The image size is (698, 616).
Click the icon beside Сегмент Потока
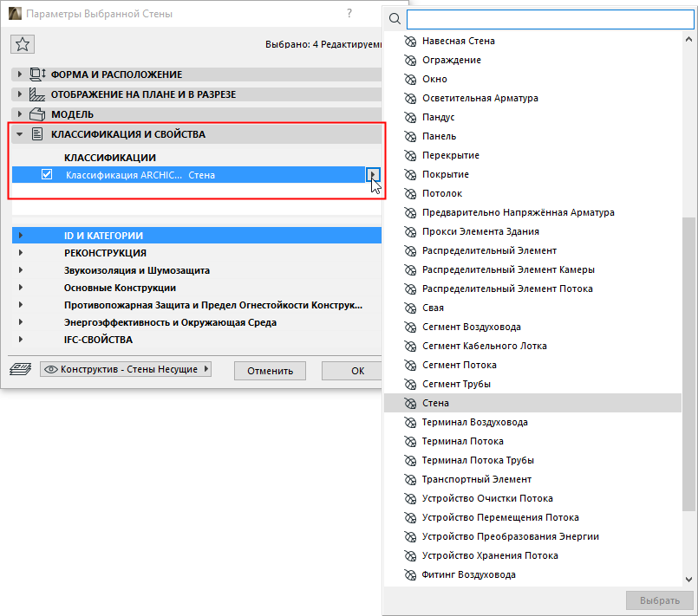tap(410, 365)
